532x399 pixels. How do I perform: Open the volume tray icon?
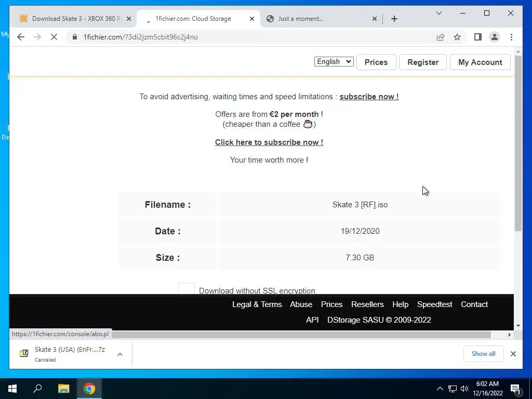coord(464,389)
